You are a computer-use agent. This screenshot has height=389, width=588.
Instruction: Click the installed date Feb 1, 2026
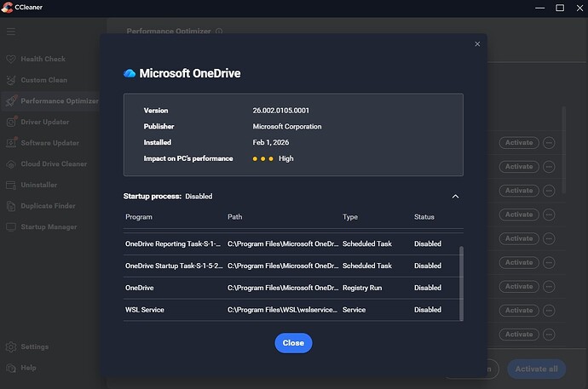click(271, 143)
